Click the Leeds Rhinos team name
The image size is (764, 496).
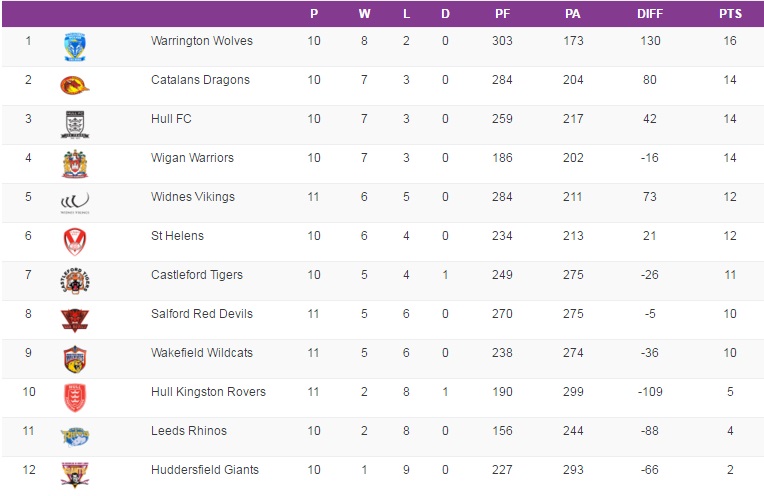pyautogui.click(x=189, y=431)
